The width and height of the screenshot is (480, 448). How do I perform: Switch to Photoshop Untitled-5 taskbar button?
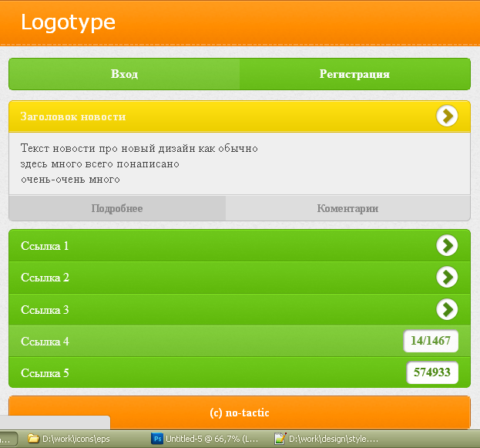[205, 439]
